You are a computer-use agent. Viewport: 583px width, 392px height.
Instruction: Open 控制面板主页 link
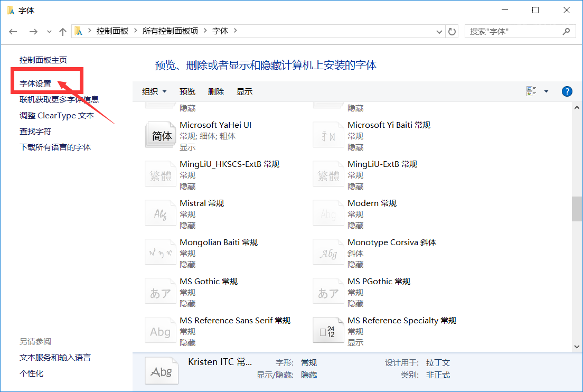(43, 60)
